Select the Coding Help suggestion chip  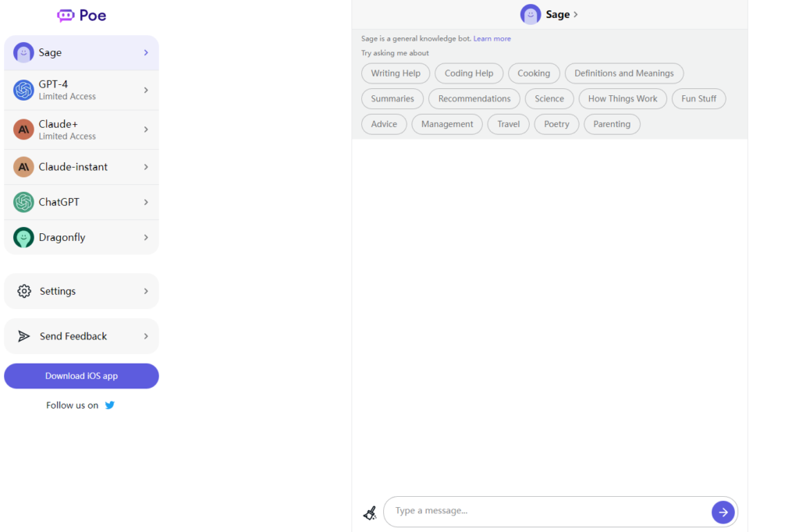click(x=468, y=73)
